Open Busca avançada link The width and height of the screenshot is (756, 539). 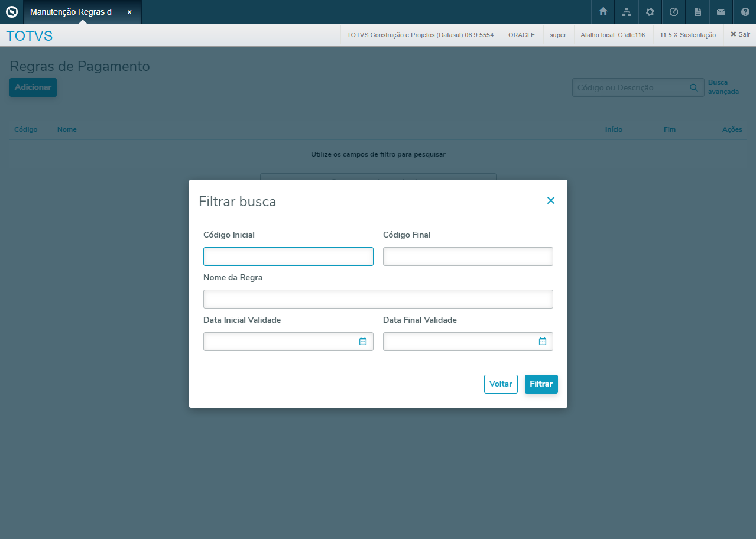[723, 87]
